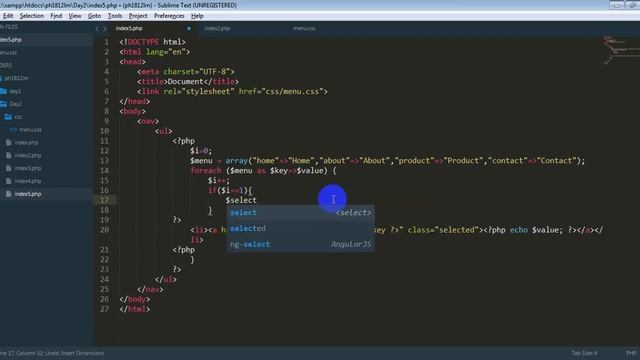The width and height of the screenshot is (640, 360).
Task: Go to previous tab with left arrow
Action: 97,29
